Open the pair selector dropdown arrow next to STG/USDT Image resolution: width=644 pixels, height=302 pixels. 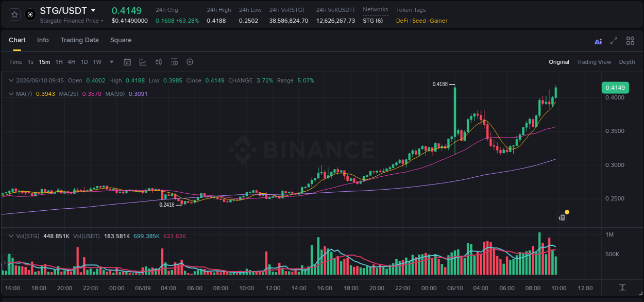pos(93,10)
